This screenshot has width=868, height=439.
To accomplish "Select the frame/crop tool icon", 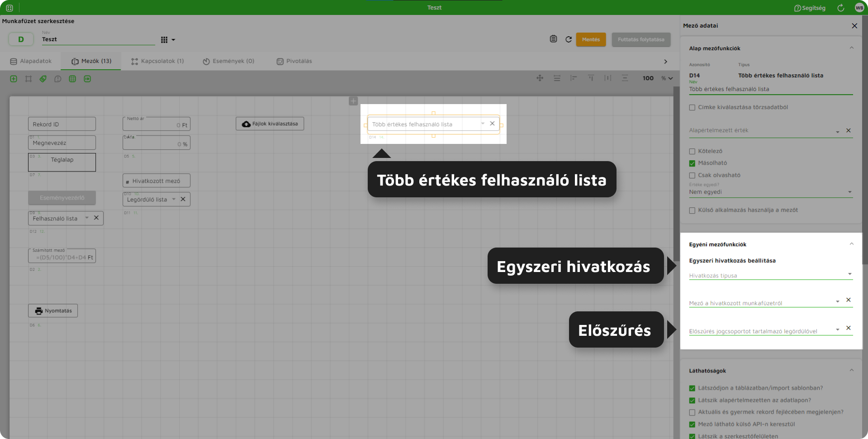I will (28, 79).
